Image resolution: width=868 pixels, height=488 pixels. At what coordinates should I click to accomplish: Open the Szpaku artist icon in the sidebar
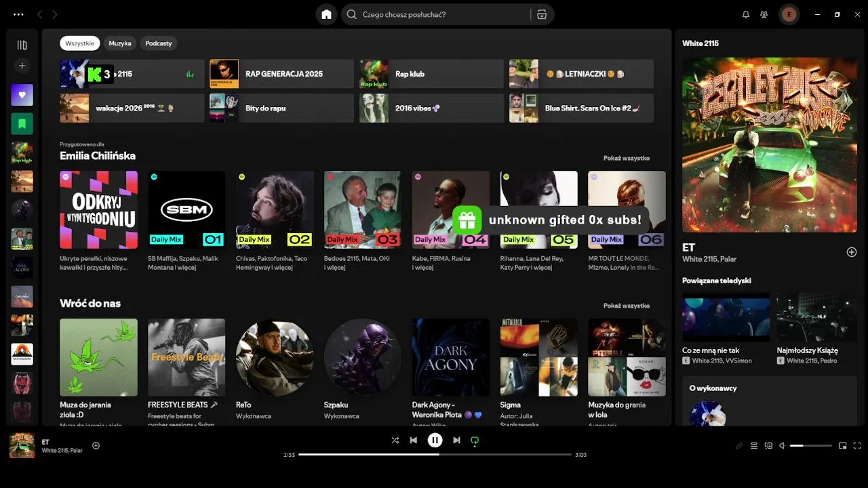tap(22, 209)
